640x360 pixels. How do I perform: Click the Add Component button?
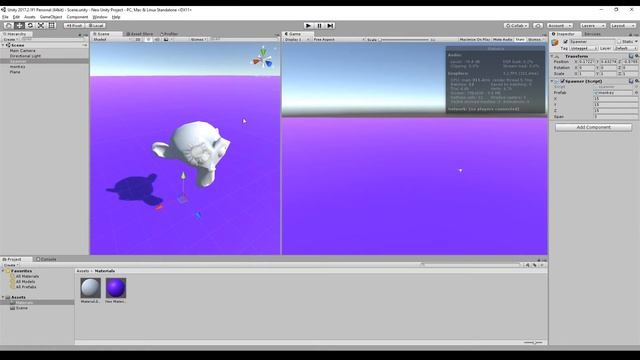pyautogui.click(x=593, y=127)
